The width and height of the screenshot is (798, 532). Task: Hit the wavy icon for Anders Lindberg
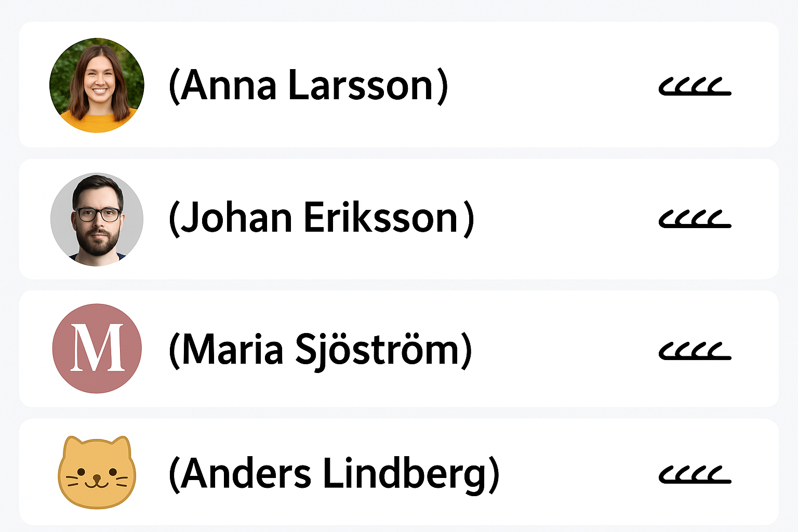(x=695, y=474)
